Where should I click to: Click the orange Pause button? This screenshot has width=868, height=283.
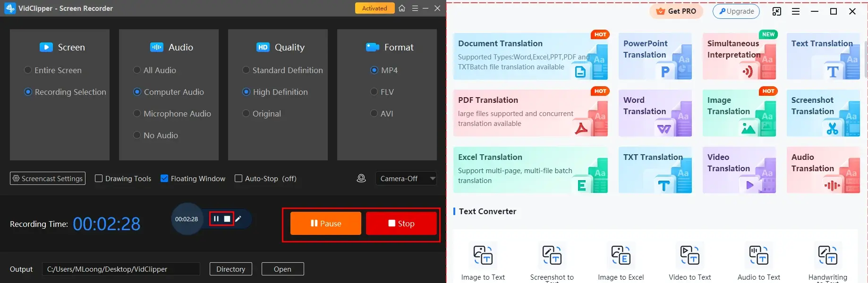[x=326, y=223]
